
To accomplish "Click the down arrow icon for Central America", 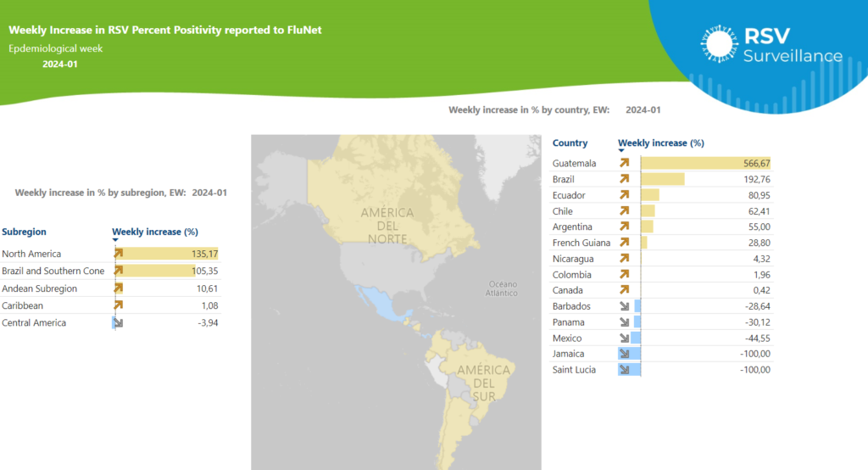I will click(119, 322).
